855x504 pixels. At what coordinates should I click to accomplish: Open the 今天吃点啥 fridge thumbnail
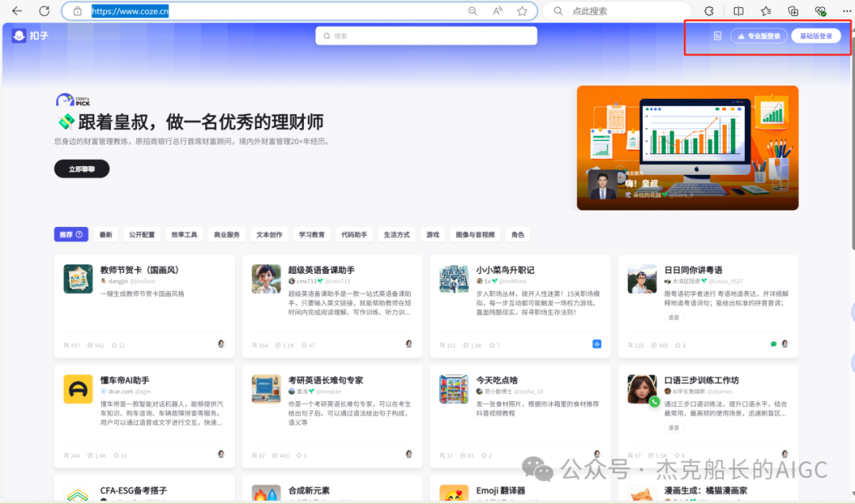point(454,389)
